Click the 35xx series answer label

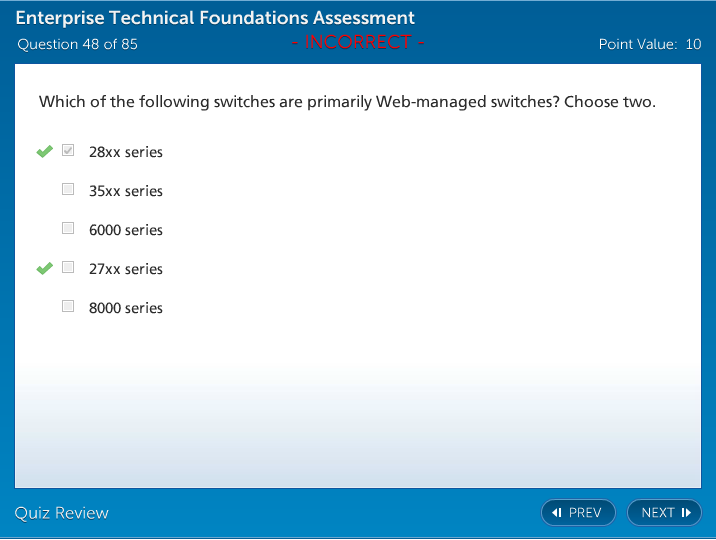[x=126, y=191]
